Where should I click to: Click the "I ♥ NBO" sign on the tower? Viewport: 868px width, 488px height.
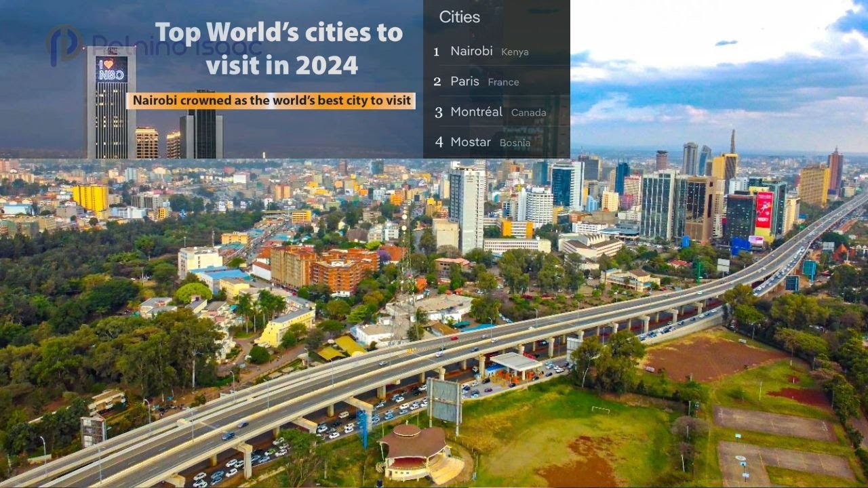click(x=112, y=69)
